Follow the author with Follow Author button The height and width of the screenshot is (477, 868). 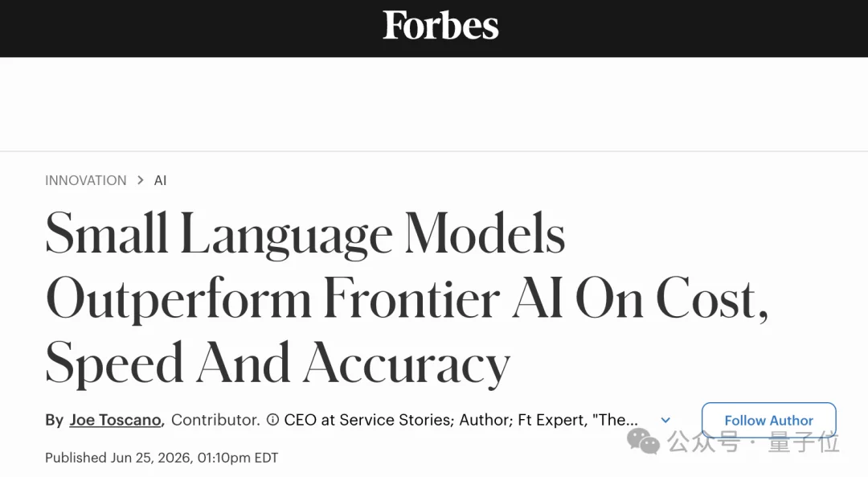click(x=769, y=421)
